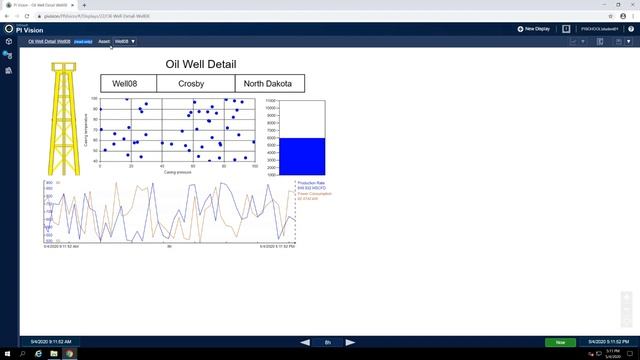
Task: Switch to Chrome in the taskbar
Action: (69, 353)
